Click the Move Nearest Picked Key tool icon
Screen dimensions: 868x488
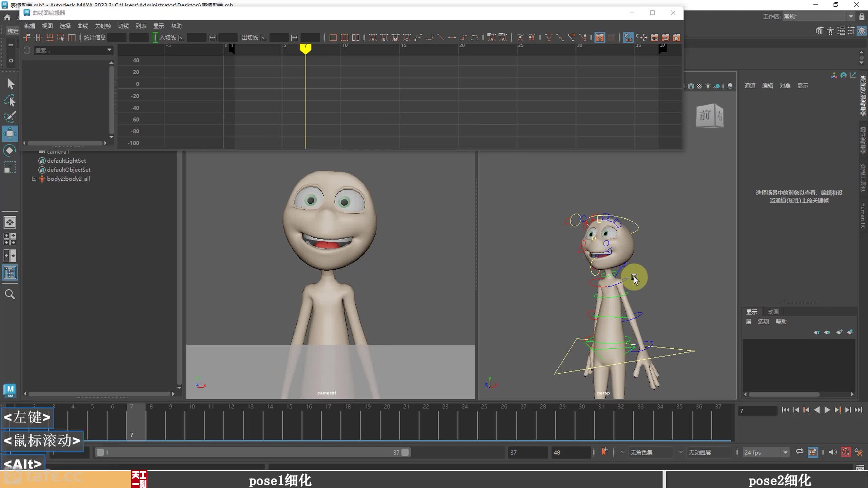tap(27, 37)
